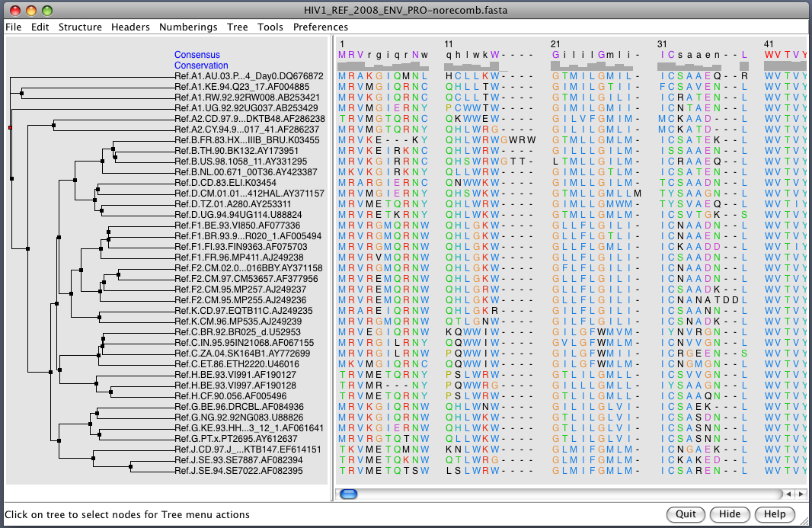Open the Preferences menu

click(x=321, y=27)
